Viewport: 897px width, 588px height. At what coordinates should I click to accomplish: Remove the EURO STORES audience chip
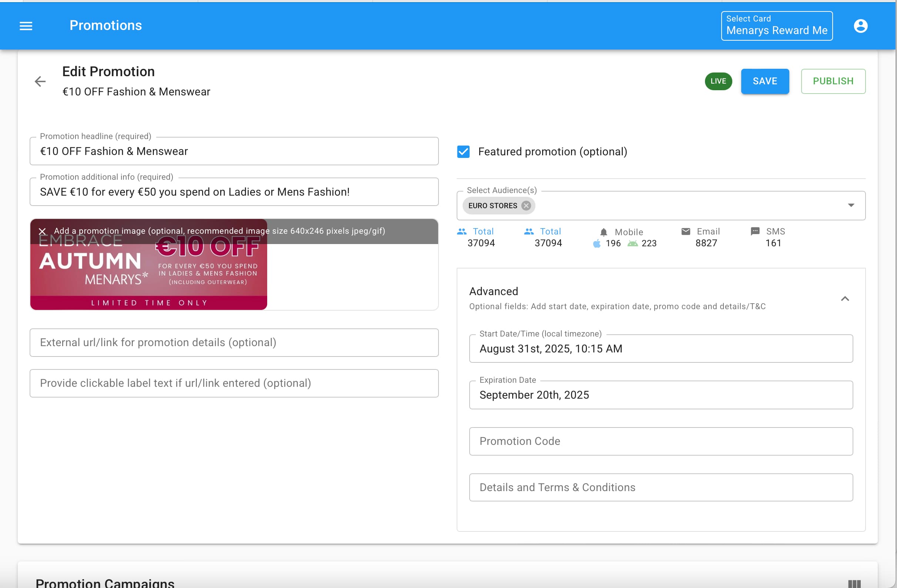pyautogui.click(x=526, y=206)
